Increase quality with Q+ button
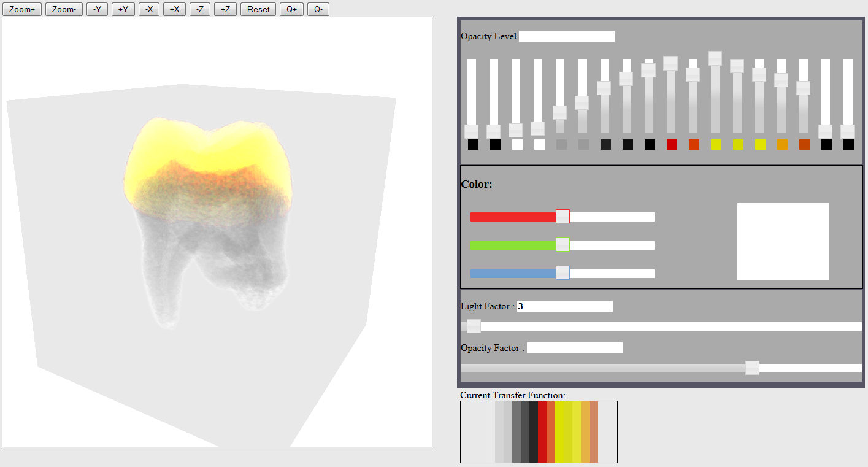The image size is (868, 467). point(291,9)
